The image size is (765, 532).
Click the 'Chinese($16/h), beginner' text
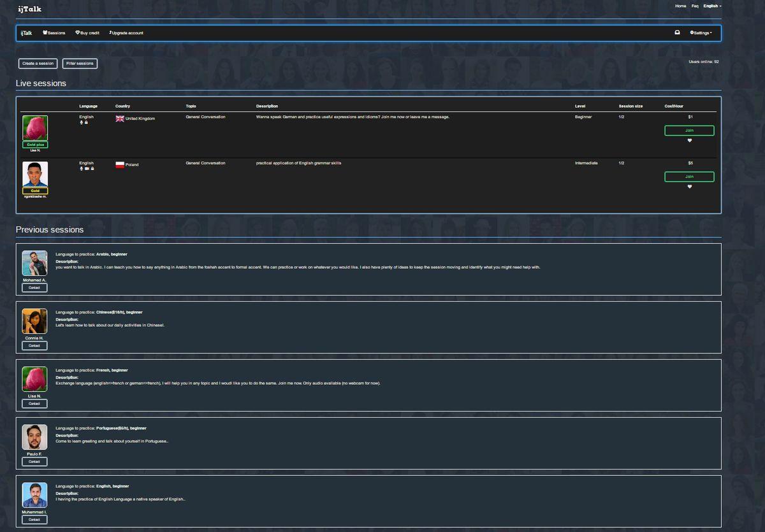(119, 312)
